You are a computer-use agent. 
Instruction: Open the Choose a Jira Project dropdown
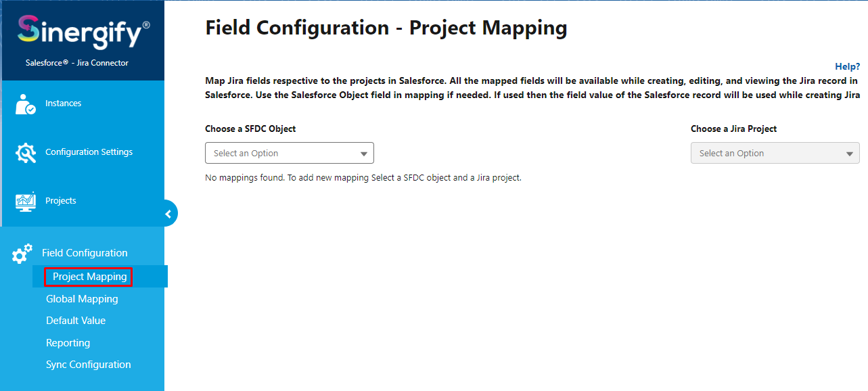[x=775, y=154]
